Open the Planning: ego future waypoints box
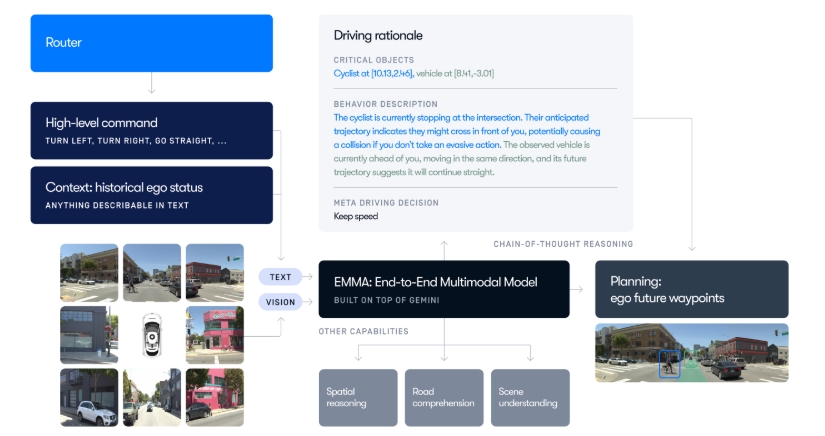The height and width of the screenshot is (436, 825). 691,289
